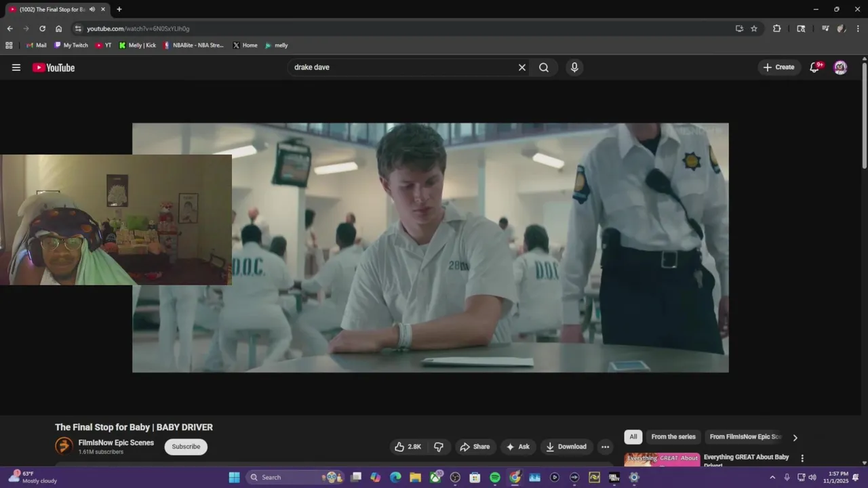
Task: Open the YT bookmark
Action: 104,45
